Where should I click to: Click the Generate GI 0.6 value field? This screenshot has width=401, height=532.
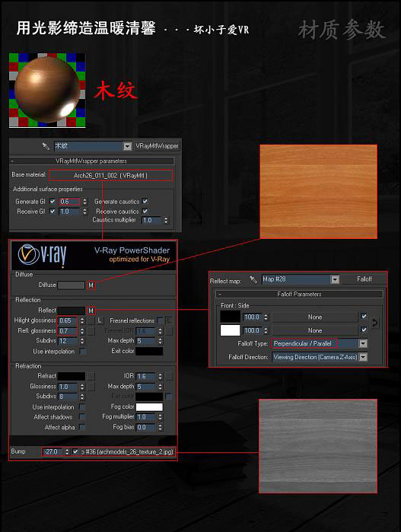coord(69,202)
